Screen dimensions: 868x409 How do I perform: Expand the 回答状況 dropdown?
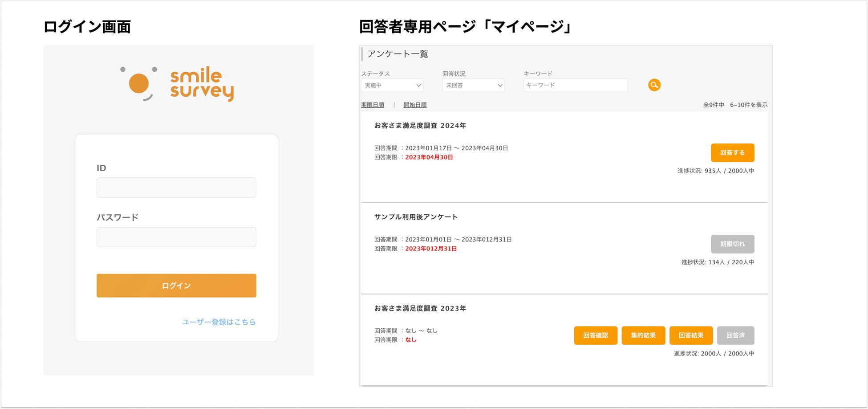click(473, 85)
